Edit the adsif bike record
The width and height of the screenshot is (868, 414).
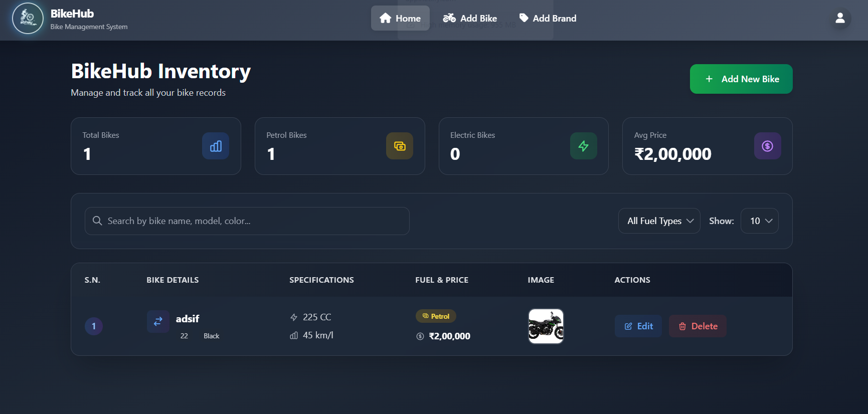pyautogui.click(x=638, y=326)
